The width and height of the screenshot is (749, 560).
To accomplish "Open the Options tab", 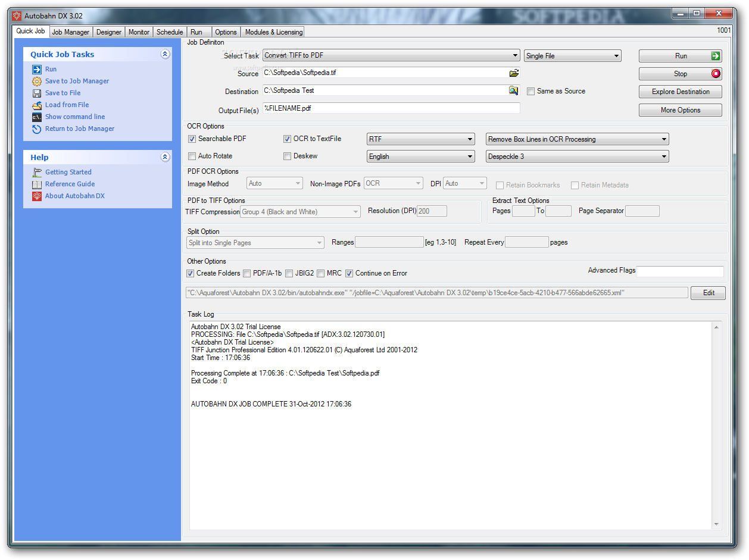I will click(226, 32).
